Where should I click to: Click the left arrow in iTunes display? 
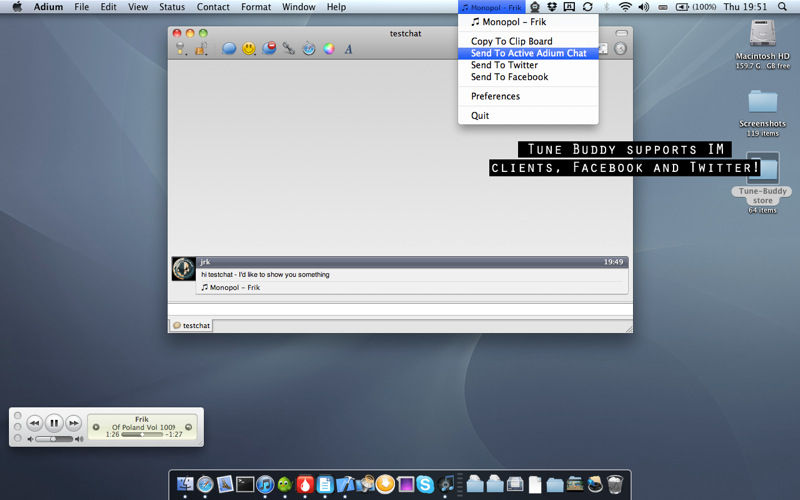pos(96,427)
